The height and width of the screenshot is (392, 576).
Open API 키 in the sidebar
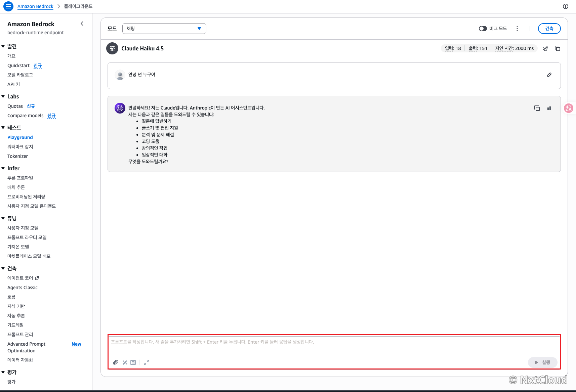point(13,84)
